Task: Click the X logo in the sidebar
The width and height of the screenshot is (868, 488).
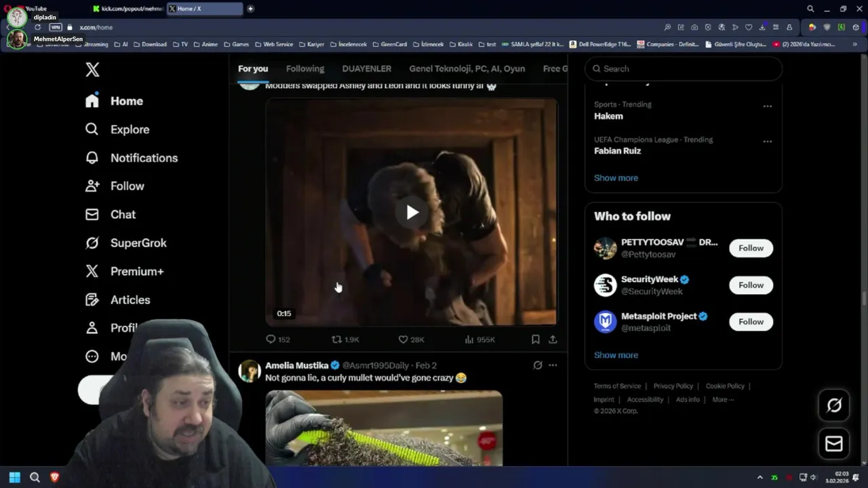Action: (x=92, y=69)
